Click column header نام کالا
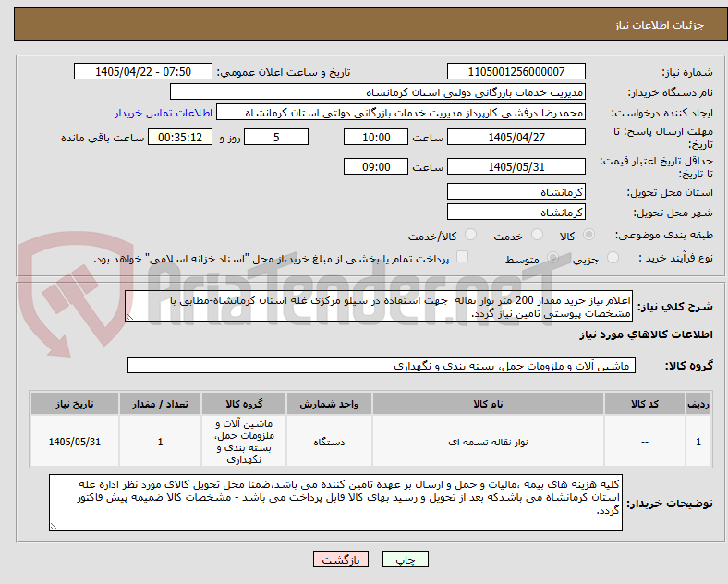The image size is (728, 584). click(488, 404)
